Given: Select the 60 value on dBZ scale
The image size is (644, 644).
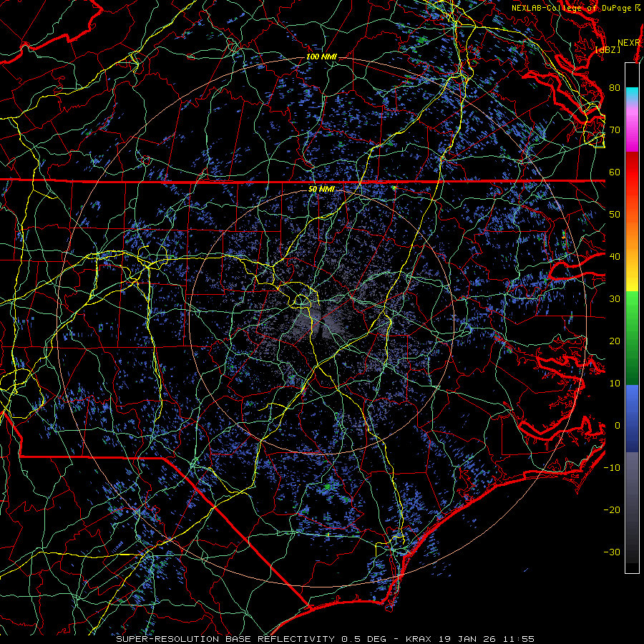Looking at the screenshot, I should (x=615, y=172).
